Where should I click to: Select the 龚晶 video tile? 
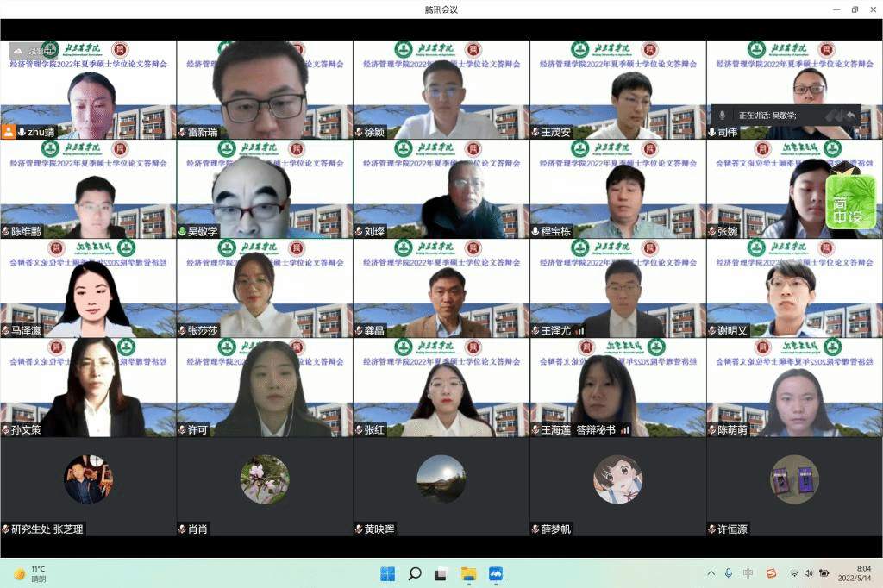coord(441,288)
